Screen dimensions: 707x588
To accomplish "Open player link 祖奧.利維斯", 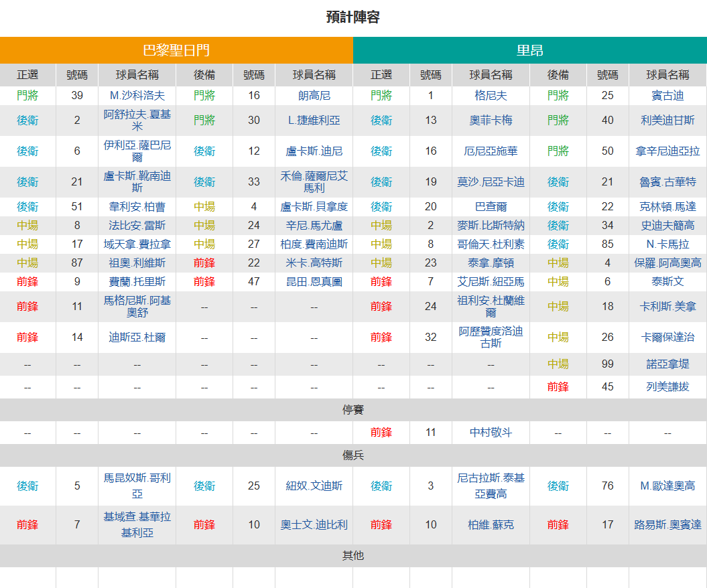I will (x=137, y=263).
